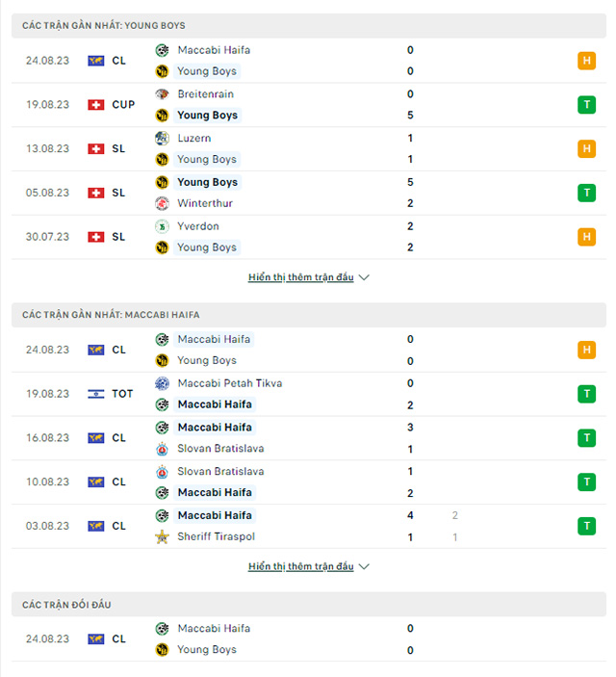Viewport: 616px width, 677px height.
Task: Click the Israel flag for TOT match
Action: pos(95,394)
